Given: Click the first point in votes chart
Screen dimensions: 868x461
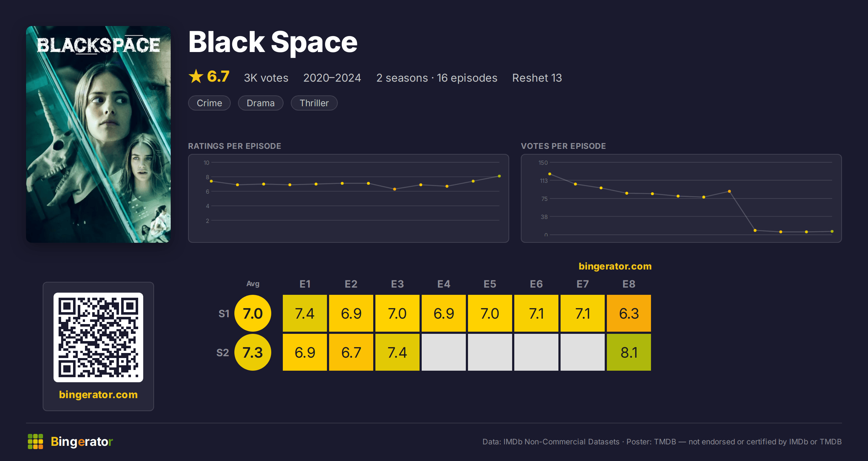Looking at the screenshot, I should (x=550, y=174).
